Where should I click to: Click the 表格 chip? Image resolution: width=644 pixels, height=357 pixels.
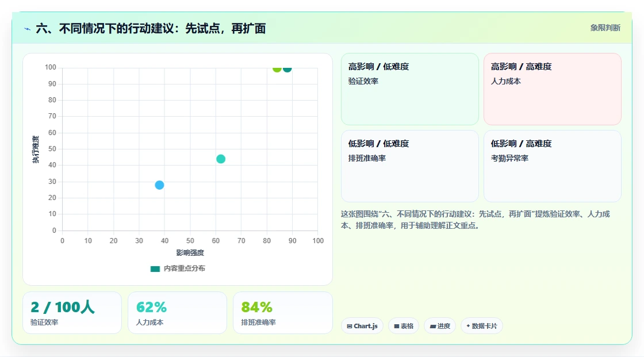(x=404, y=326)
